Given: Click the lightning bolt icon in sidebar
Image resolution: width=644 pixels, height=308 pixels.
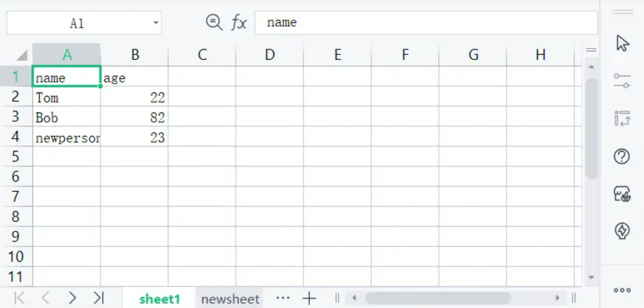Looking at the screenshot, I should tap(622, 231).
